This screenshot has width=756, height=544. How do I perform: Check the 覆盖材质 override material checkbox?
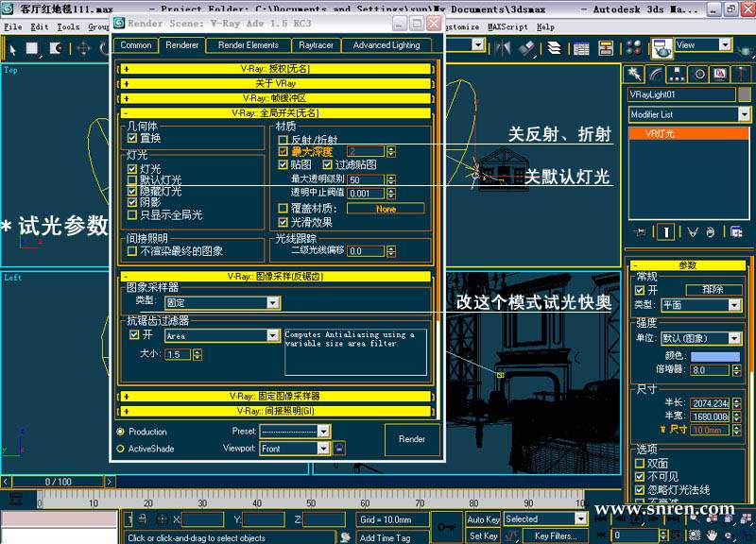283,208
